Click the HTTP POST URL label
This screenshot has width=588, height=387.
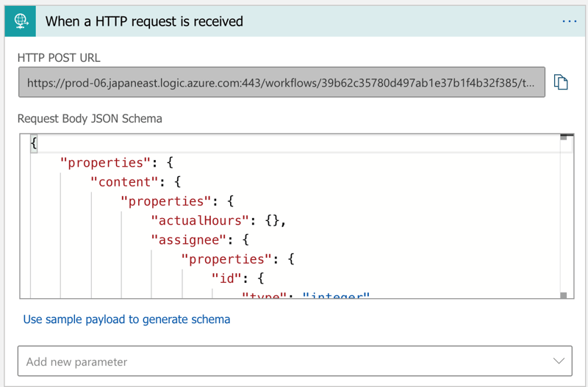tap(59, 58)
